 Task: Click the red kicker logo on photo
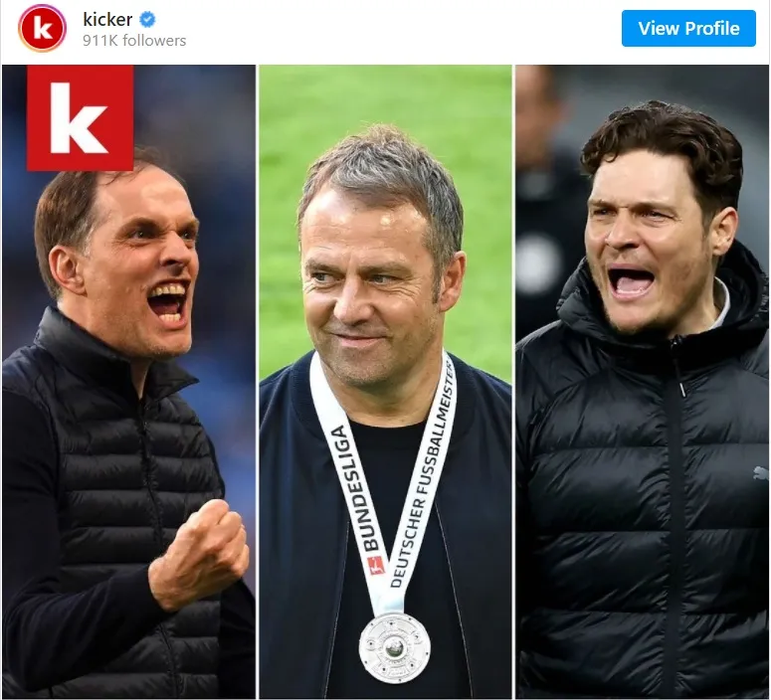[x=80, y=117]
